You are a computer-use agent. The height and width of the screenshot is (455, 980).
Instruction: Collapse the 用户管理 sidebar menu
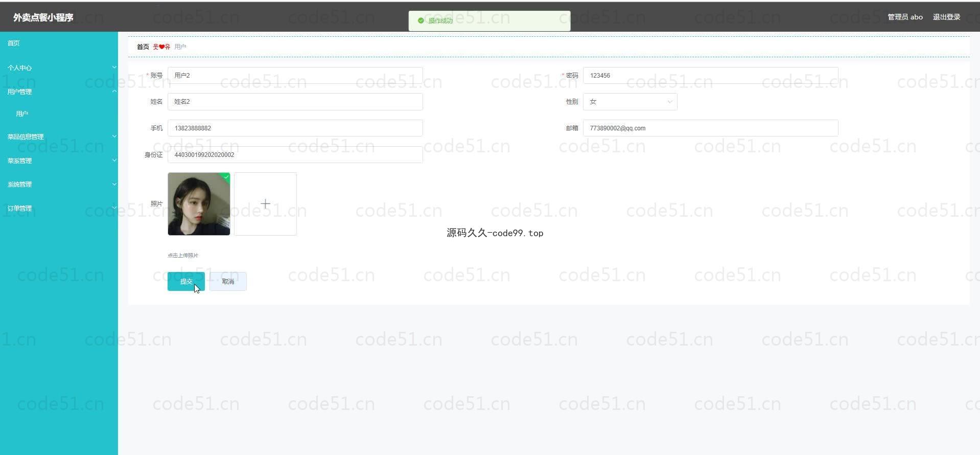[x=59, y=92]
